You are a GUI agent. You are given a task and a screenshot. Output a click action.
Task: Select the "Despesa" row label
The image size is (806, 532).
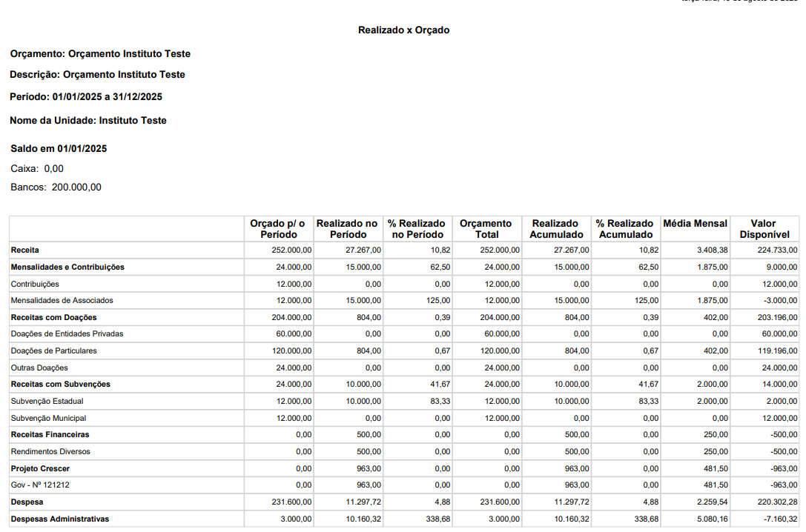(27, 502)
